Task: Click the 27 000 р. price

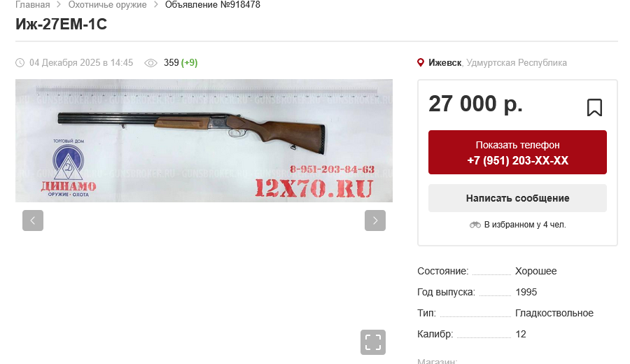Action: [476, 104]
